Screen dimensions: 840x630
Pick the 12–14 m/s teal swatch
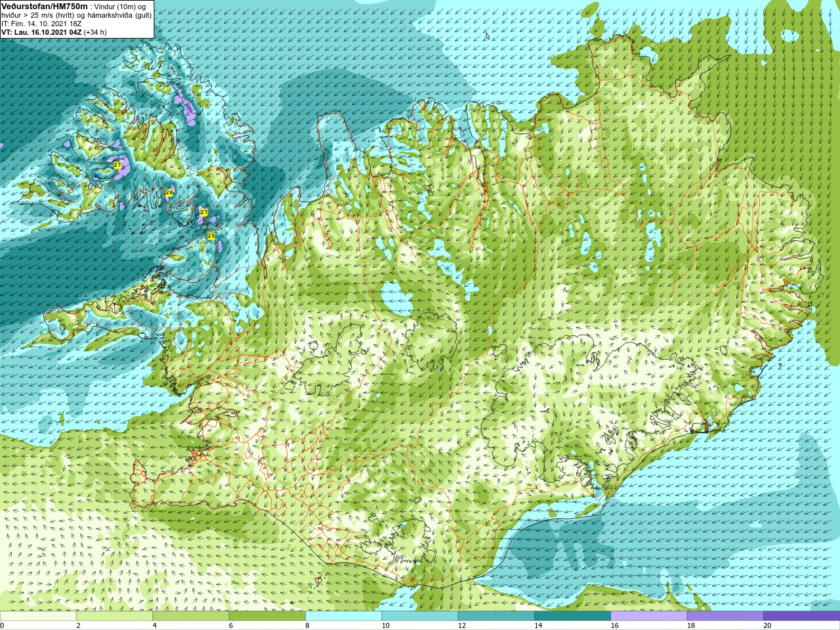pos(495,616)
